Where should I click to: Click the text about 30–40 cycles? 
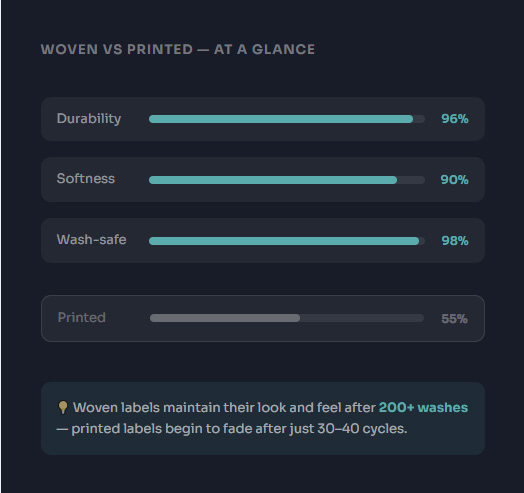pos(232,429)
